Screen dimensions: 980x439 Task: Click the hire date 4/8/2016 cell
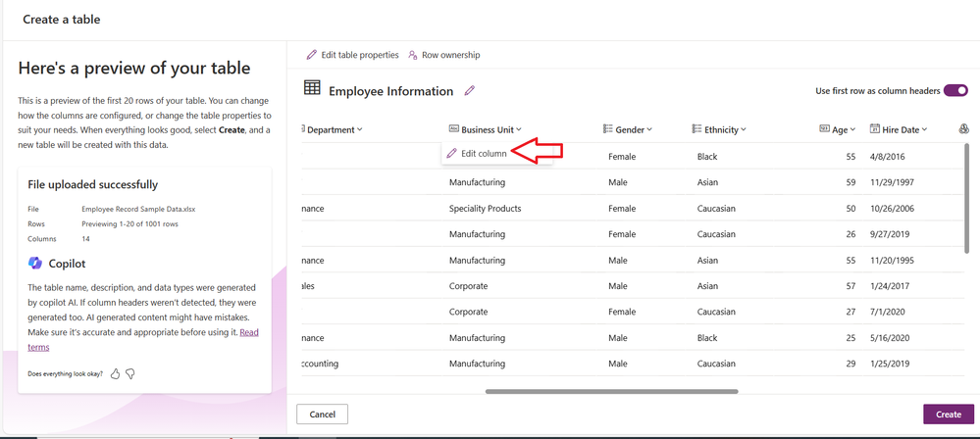pyautogui.click(x=887, y=157)
